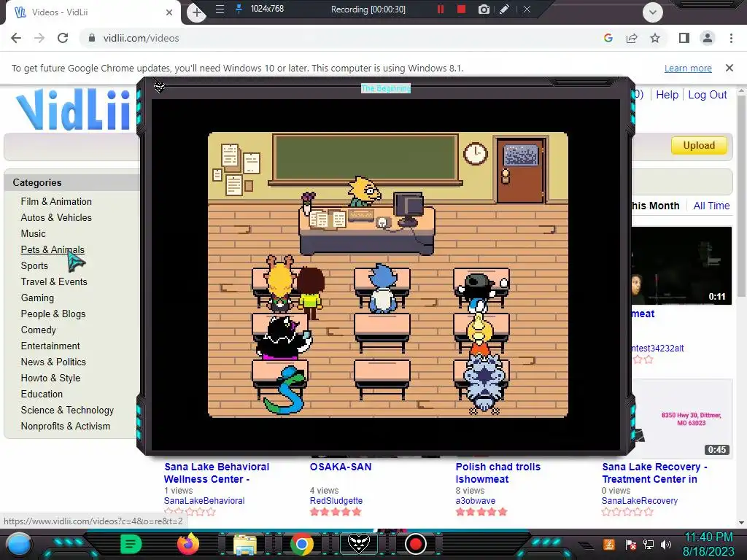The width and height of the screenshot is (747, 560).
Task: Open File Explorer from the taskbar
Action: 245,544
